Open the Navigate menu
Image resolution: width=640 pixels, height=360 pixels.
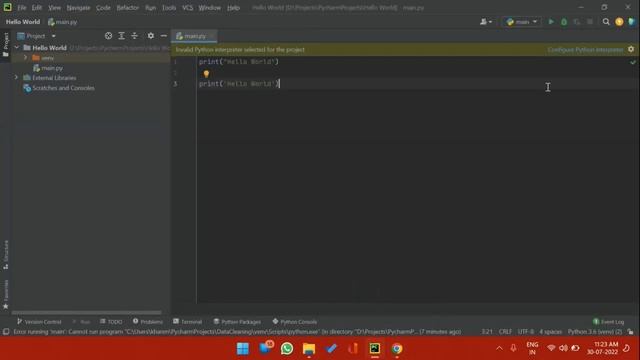[78, 8]
